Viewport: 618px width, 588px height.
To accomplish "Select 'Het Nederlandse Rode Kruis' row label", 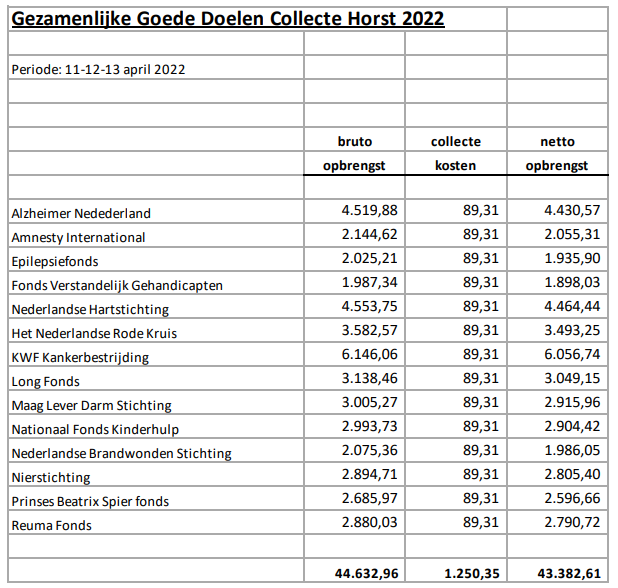I will (94, 334).
